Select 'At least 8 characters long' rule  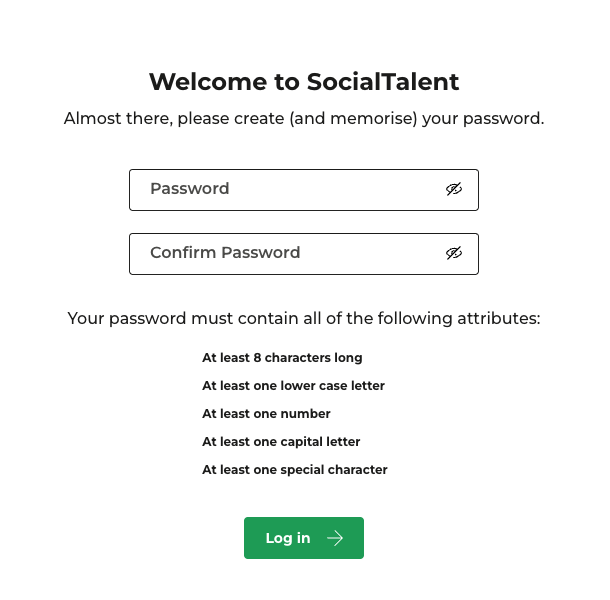tap(282, 358)
